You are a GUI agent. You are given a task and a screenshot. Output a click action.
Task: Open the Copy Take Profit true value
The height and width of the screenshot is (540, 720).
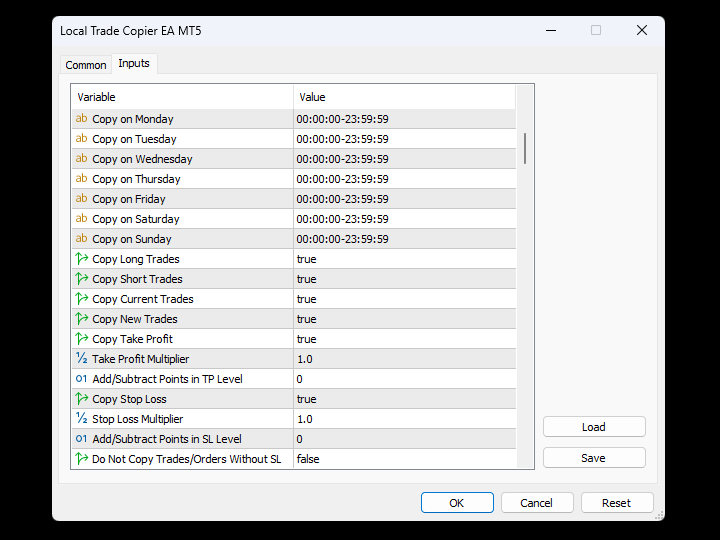pyautogui.click(x=405, y=339)
